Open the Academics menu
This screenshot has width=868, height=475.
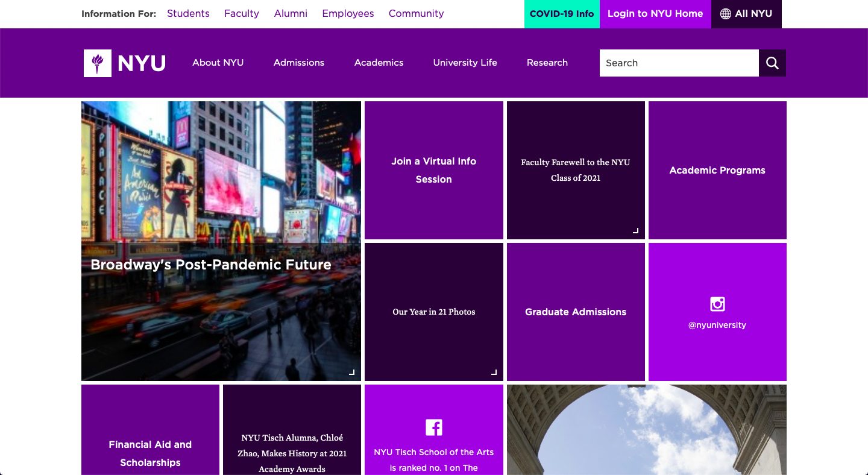pyautogui.click(x=379, y=63)
